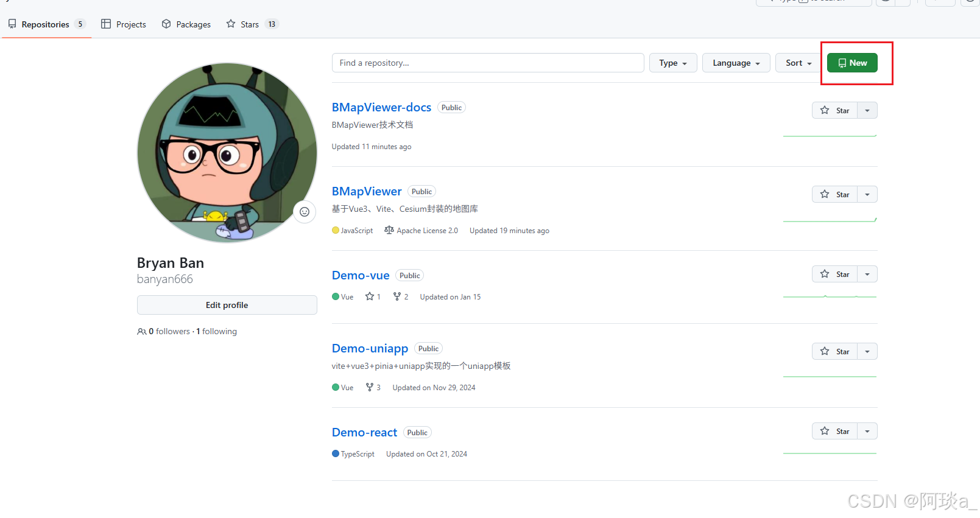This screenshot has width=980, height=518.
Task: Open the Repositories tab
Action: pyautogui.click(x=46, y=24)
